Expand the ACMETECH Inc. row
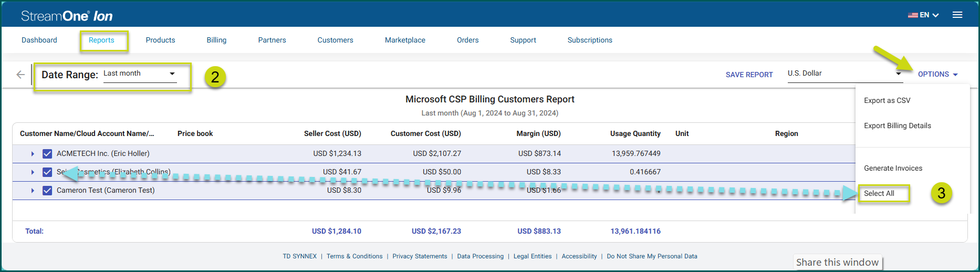980x272 pixels. tap(33, 154)
